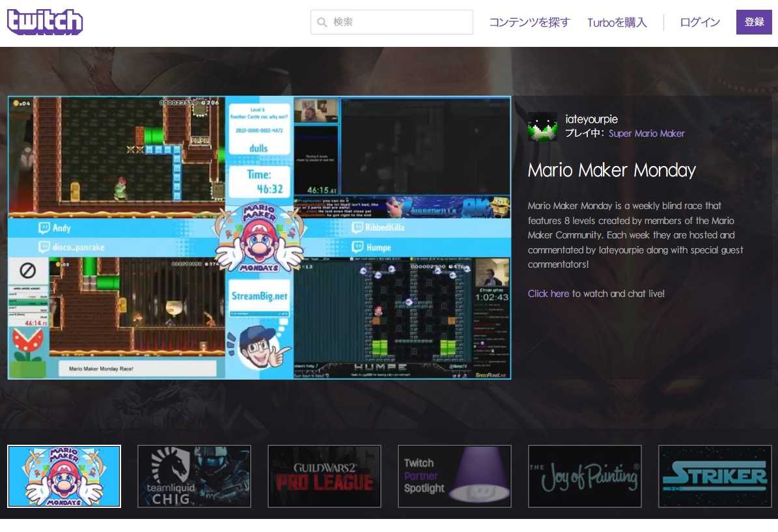Select Twitch Partner Spotlight thumbnail
778x532 pixels.
click(454, 477)
